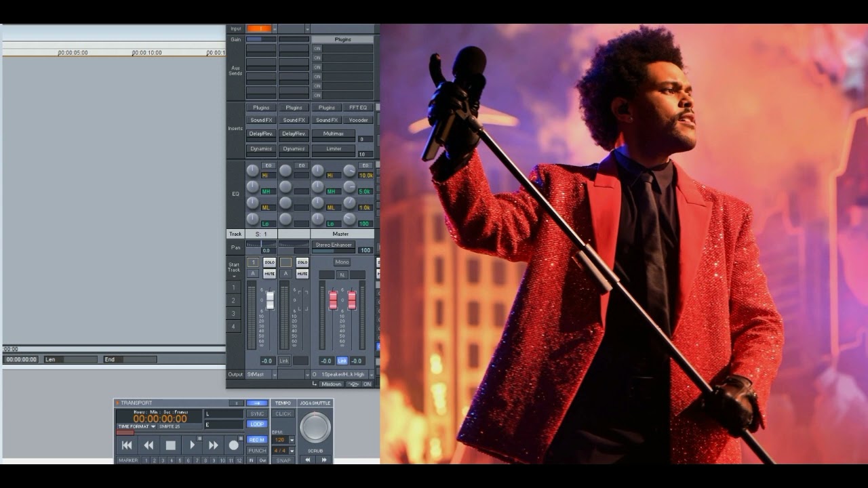Click the small square option on the play button

(199, 439)
